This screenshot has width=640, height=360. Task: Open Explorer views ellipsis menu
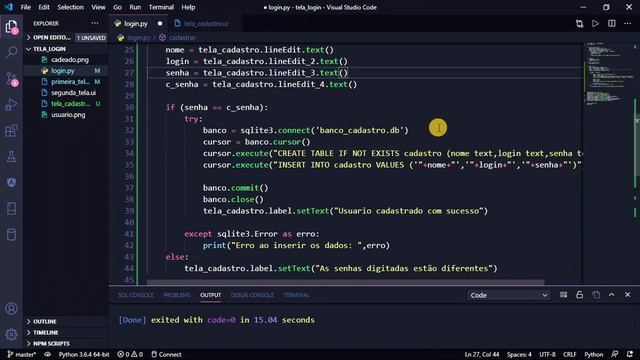coord(95,24)
